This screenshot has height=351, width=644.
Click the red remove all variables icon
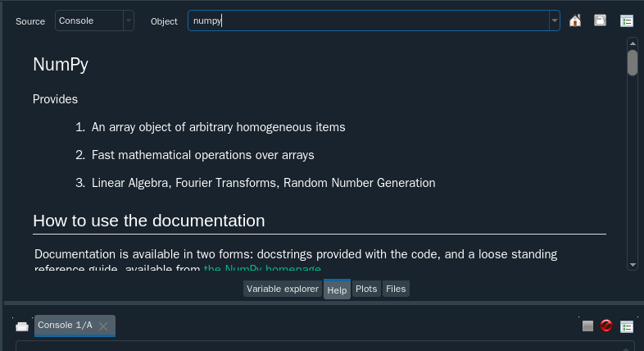(x=606, y=326)
